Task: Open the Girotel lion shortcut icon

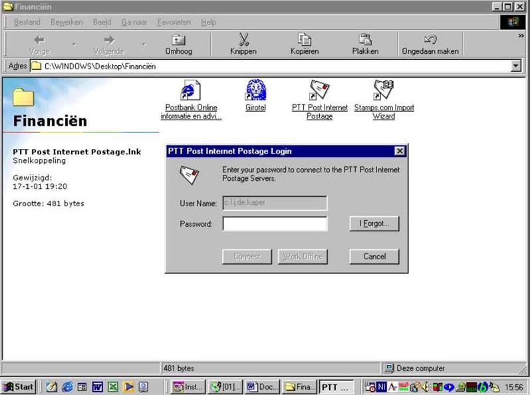Action: click(x=255, y=90)
